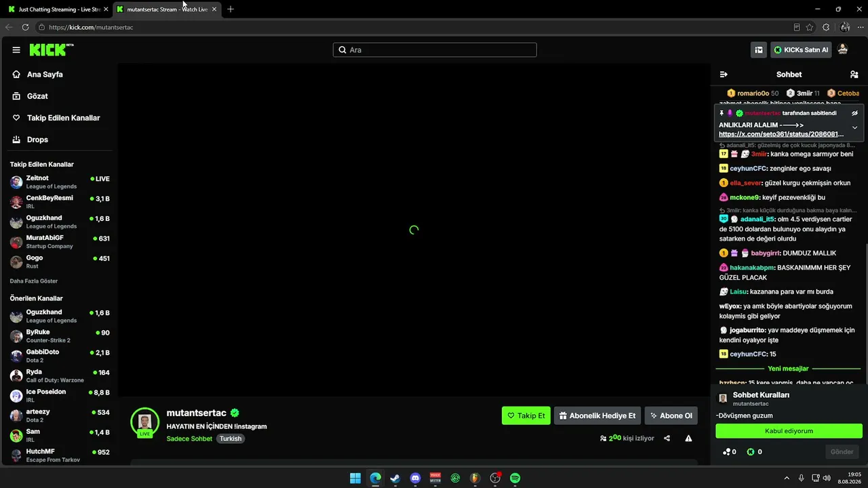Click Abonelik Hediye Et button
Image resolution: width=868 pixels, height=488 pixels.
point(597,415)
